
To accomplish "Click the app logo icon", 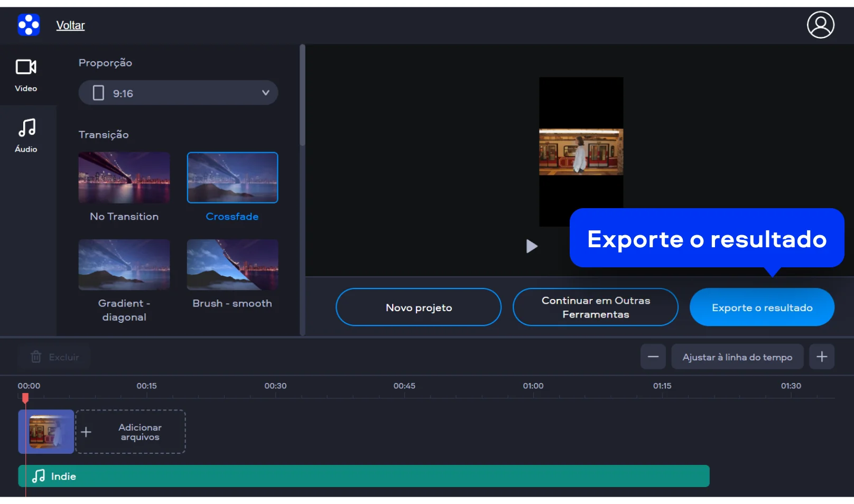I will [29, 25].
